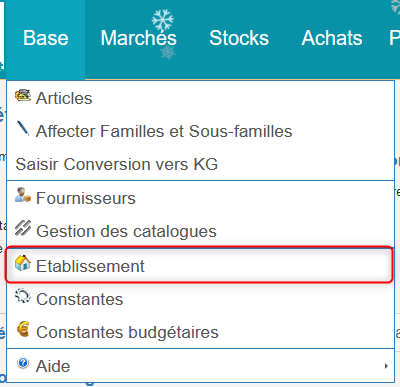Image resolution: width=400 pixels, height=387 pixels.
Task: Click the blue question mark Aide icon
Action: point(23,363)
